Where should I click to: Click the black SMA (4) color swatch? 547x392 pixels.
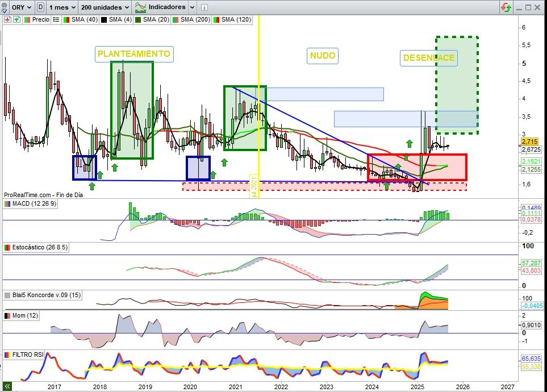(104, 19)
